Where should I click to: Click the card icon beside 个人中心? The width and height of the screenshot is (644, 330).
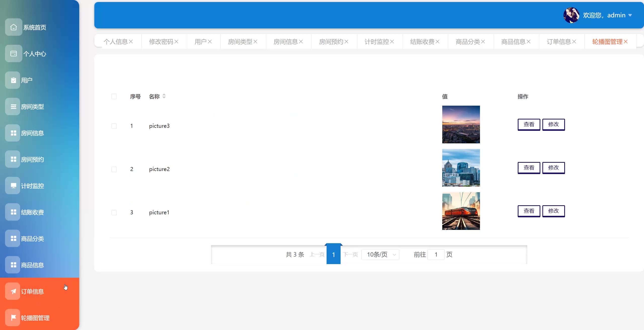pos(14,54)
